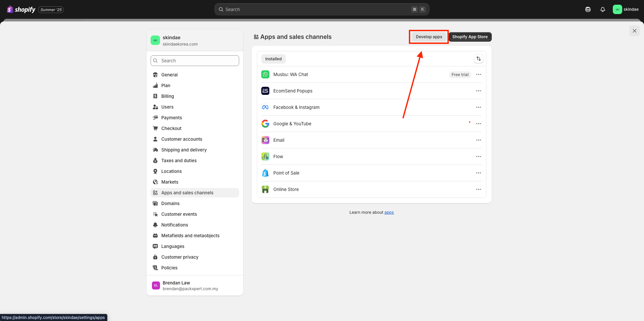Viewport: 644px width, 321px height.
Task: Click the Summer '25 edition badge
Action: (x=51, y=10)
